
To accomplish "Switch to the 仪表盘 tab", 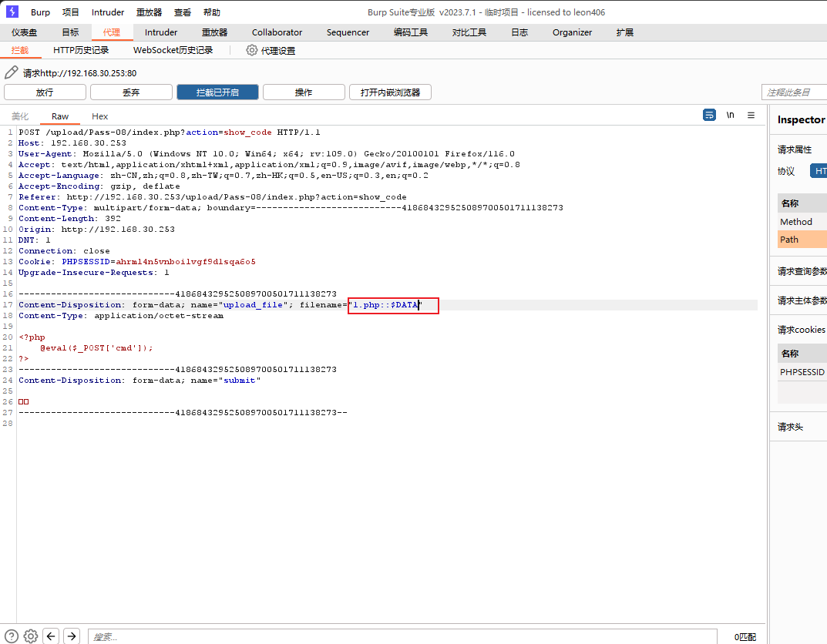I will point(24,32).
